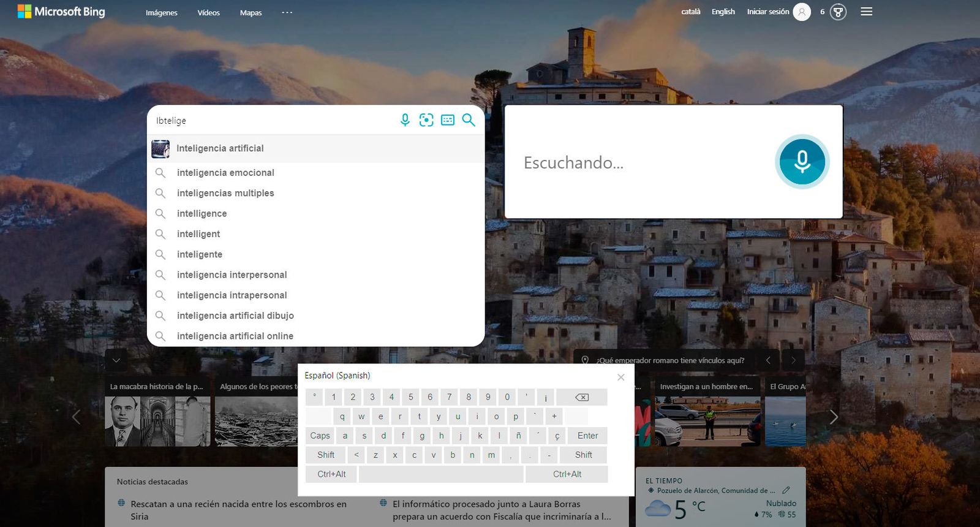Screen dimensions: 980x527
Task: Click the magnifying glass search button
Action: click(x=469, y=120)
